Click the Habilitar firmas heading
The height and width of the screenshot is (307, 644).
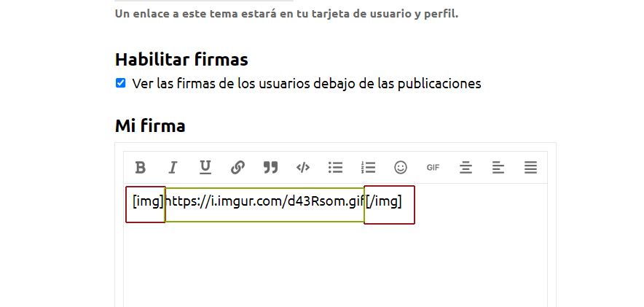click(181, 59)
